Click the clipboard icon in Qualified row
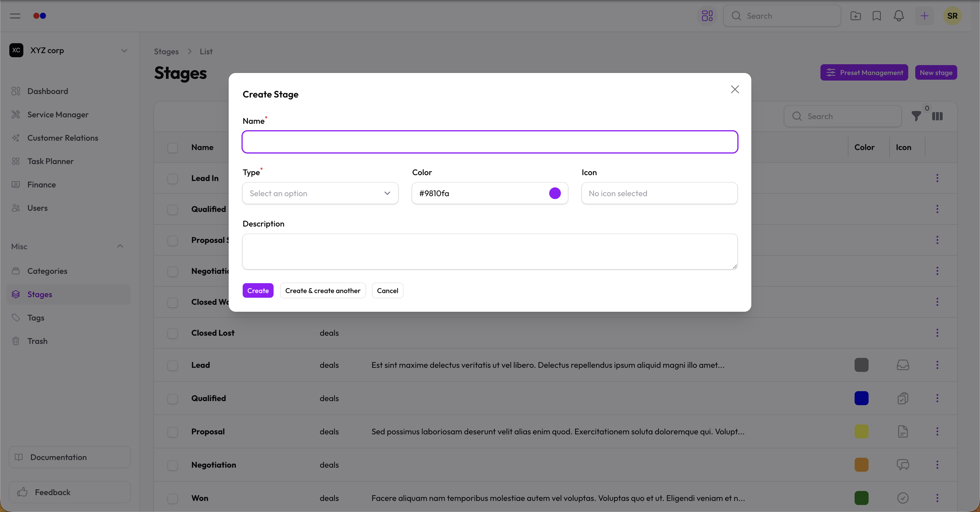 (x=903, y=398)
